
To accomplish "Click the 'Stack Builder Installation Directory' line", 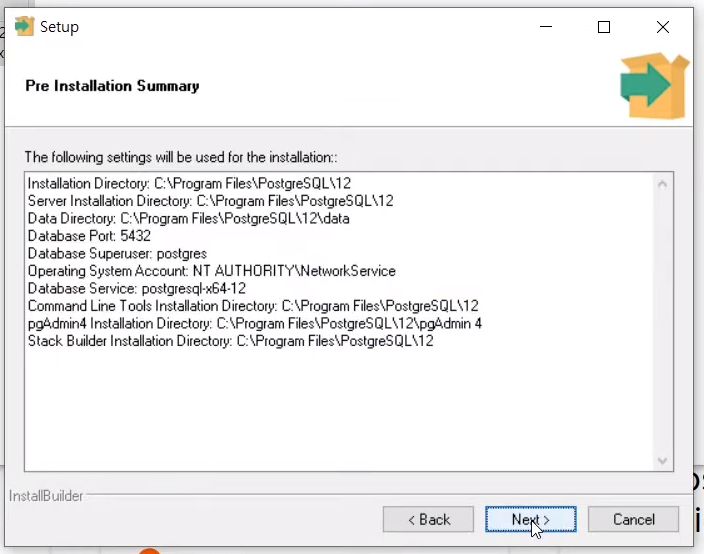I will tap(231, 341).
